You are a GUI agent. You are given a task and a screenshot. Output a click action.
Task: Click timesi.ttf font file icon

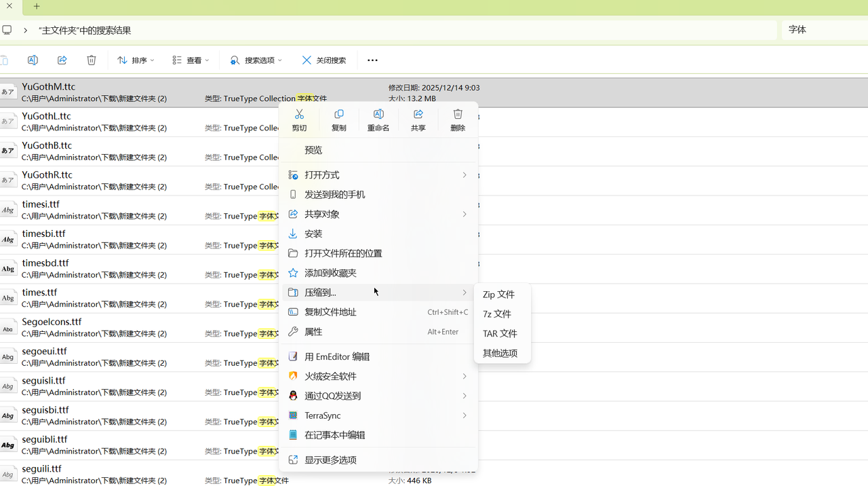click(8, 210)
